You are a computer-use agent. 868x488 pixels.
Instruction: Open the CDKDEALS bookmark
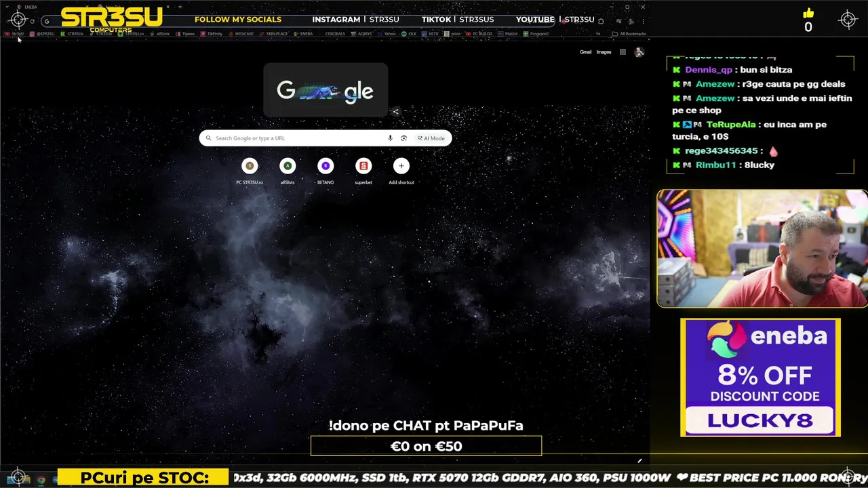(335, 33)
